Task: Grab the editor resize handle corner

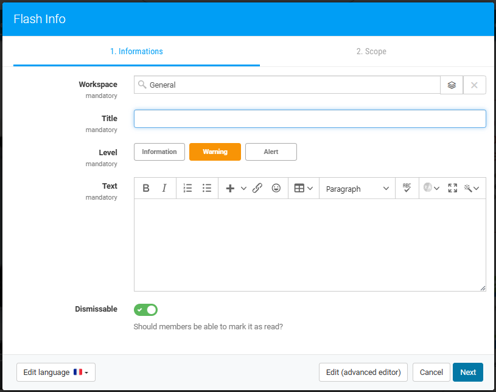Action: (x=483, y=288)
